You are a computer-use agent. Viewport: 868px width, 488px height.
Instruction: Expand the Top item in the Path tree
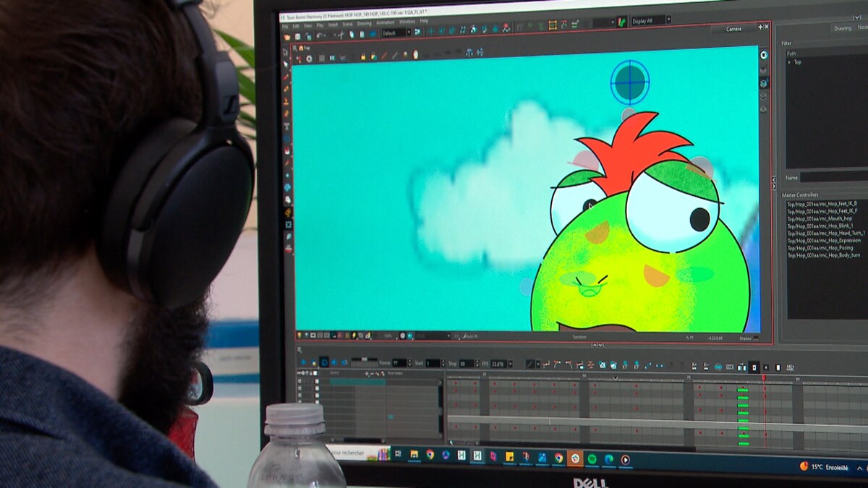[789, 62]
